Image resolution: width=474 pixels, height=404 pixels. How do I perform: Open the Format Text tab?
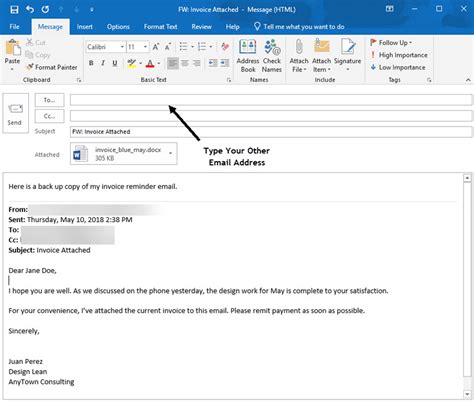[x=160, y=27]
